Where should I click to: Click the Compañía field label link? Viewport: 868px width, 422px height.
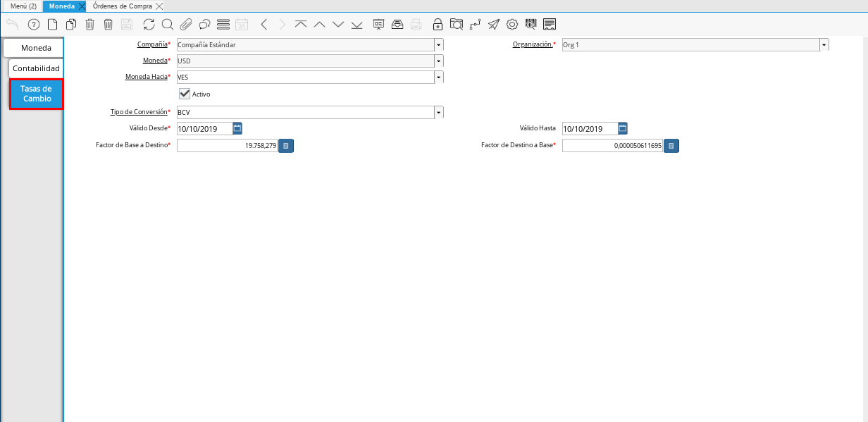click(152, 44)
